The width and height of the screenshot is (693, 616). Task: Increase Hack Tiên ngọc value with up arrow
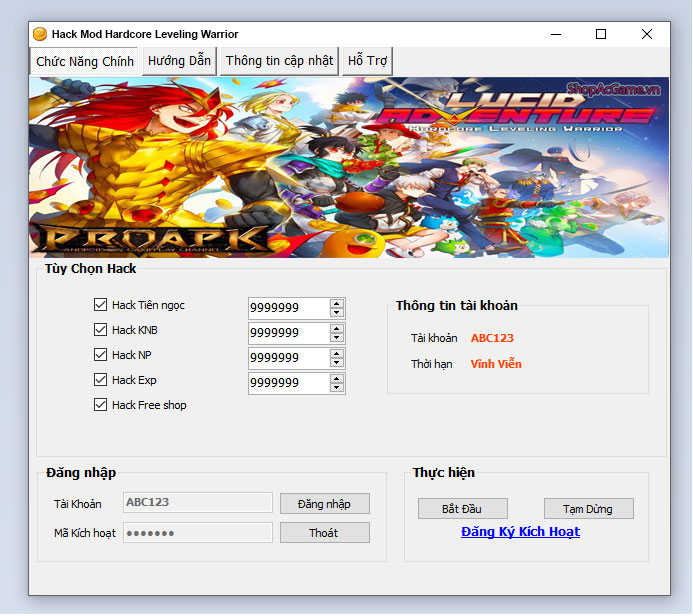337,304
